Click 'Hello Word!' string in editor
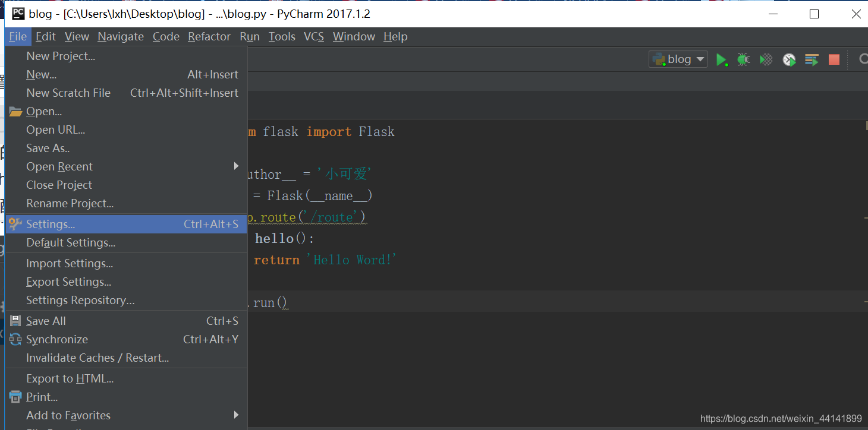This screenshot has height=430, width=868. coord(351,260)
